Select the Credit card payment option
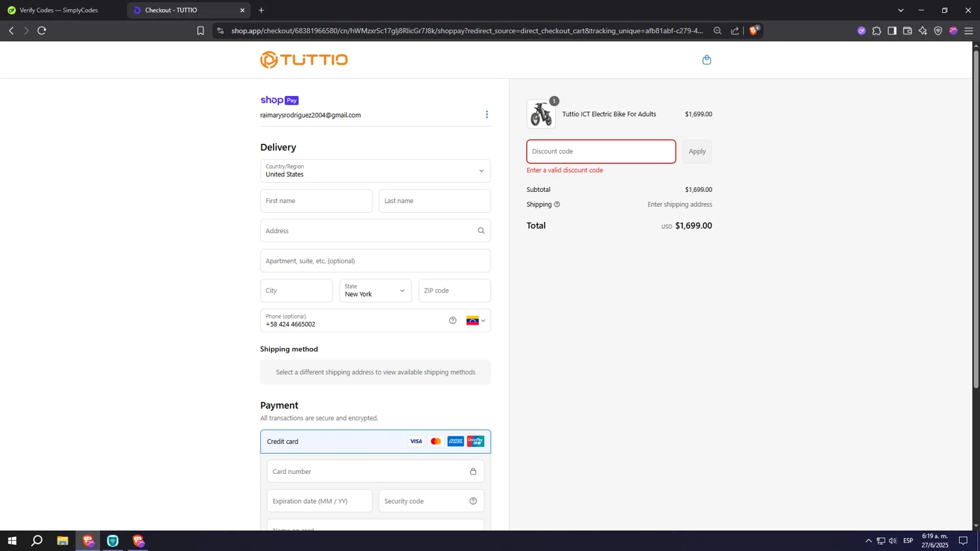980x551 pixels. 376,442
